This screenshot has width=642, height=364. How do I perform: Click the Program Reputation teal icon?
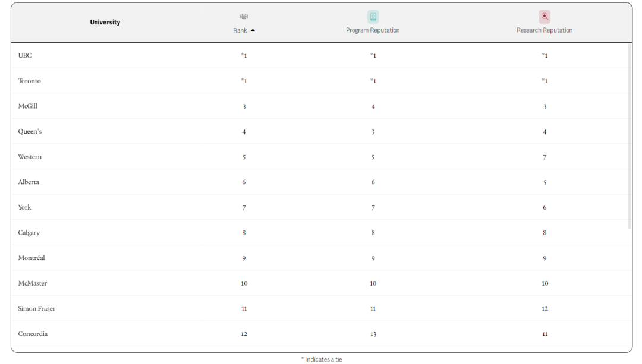373,17
